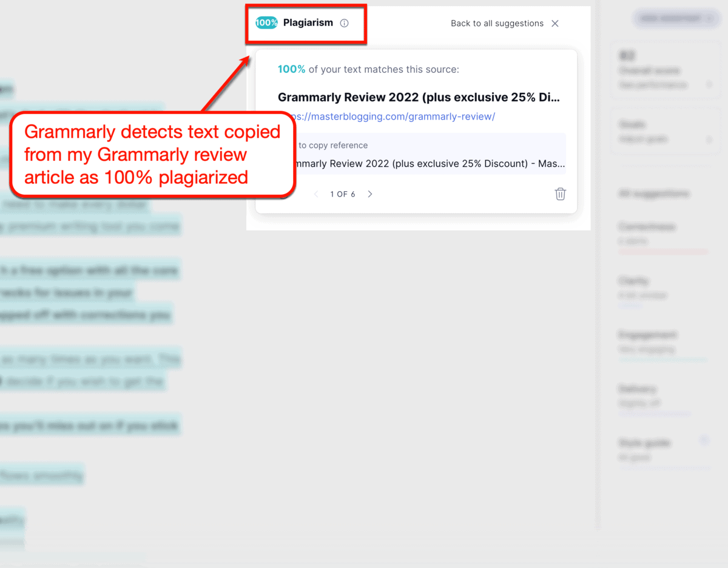The width and height of the screenshot is (728, 568).
Task: Click the Engagement progress bar
Action: tap(655, 360)
